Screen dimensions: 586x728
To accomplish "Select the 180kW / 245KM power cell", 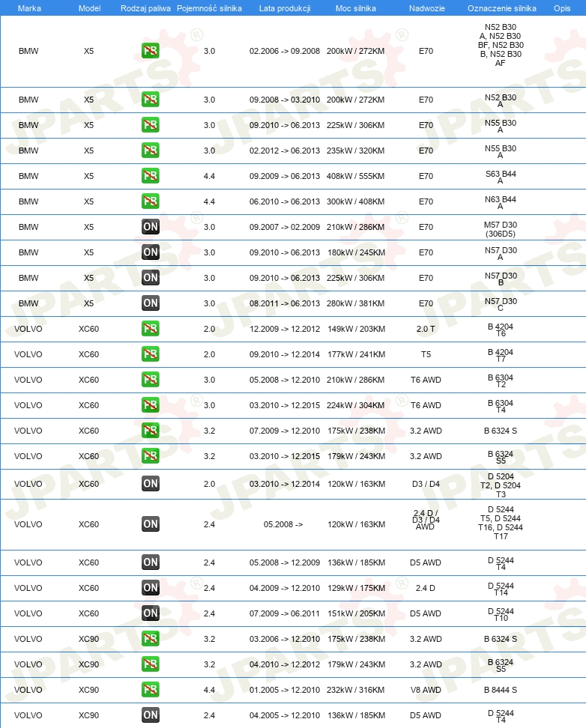I will tap(357, 252).
